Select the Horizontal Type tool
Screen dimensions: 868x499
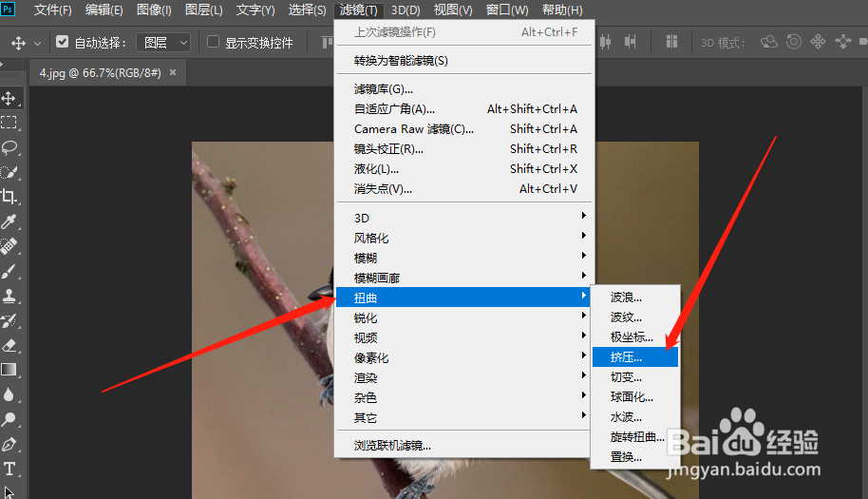tap(9, 470)
